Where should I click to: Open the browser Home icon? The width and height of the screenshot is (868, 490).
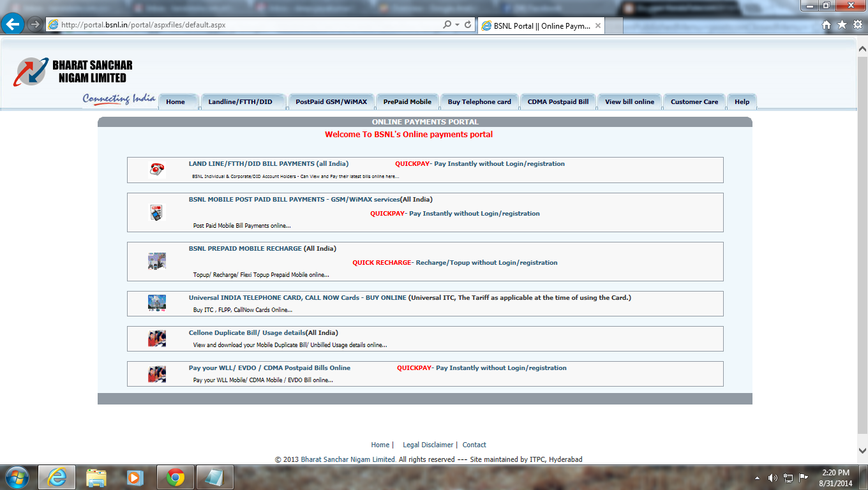(x=827, y=25)
